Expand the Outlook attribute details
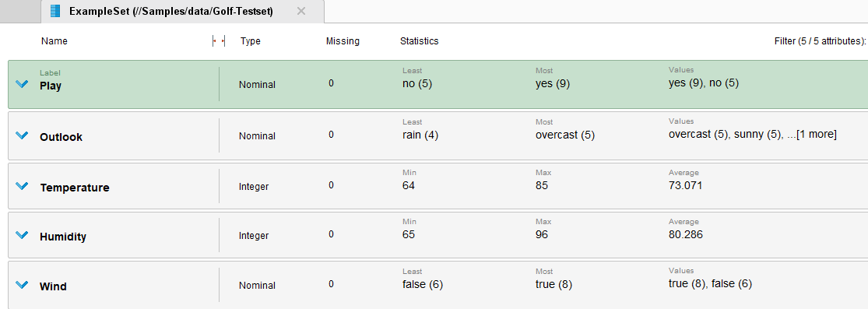This screenshot has width=868, height=309. [x=22, y=135]
